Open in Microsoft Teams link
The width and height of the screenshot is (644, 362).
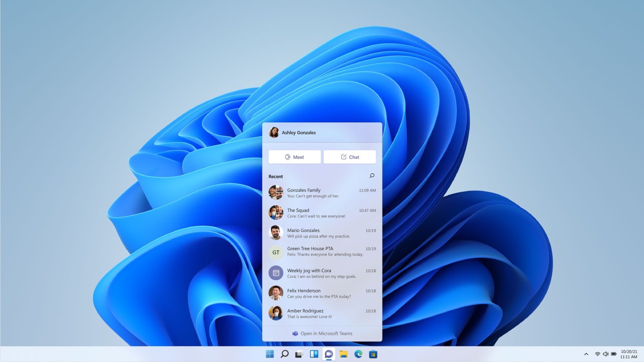322,333
